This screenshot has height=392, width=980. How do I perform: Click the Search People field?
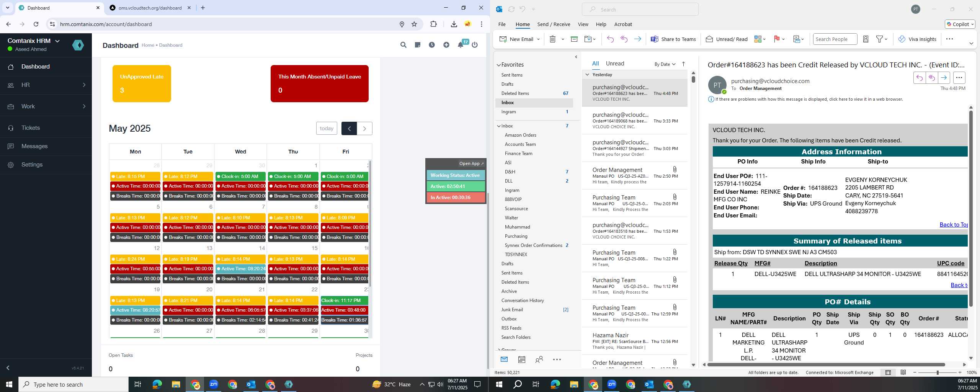[835, 39]
